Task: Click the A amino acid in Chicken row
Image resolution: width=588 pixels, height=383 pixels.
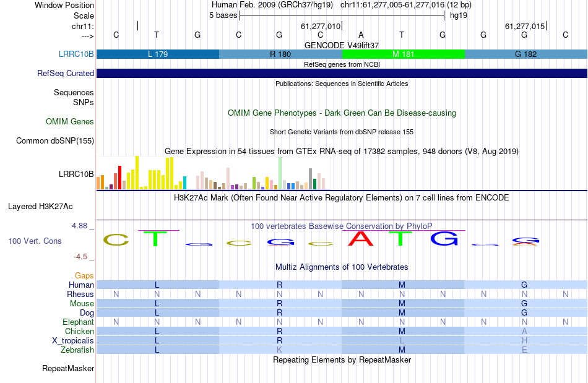Action: pos(524,331)
